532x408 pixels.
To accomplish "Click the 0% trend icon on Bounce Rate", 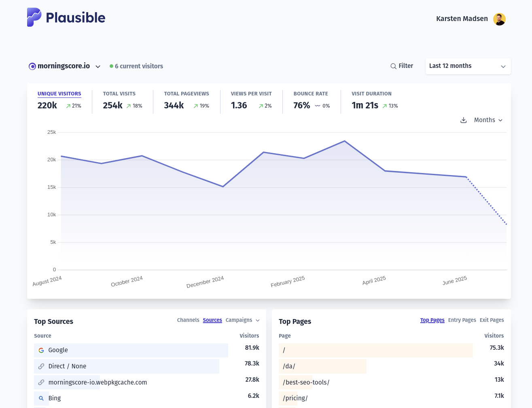I will 318,106.
